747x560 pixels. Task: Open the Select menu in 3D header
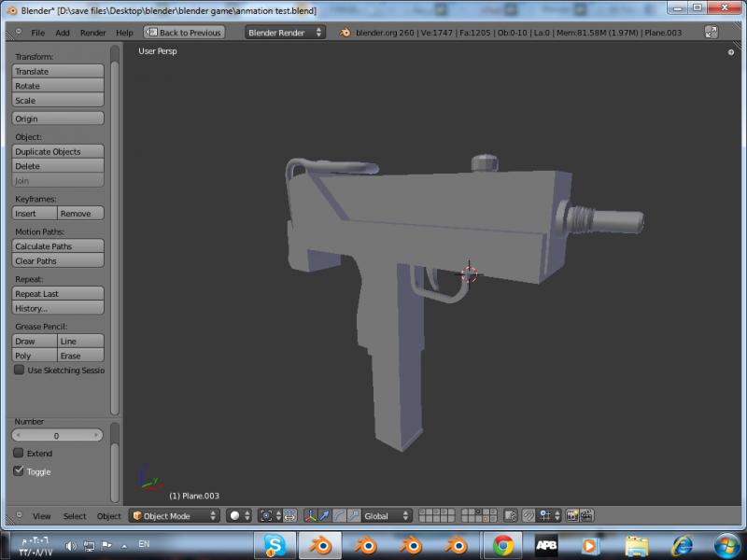pyautogui.click(x=75, y=516)
